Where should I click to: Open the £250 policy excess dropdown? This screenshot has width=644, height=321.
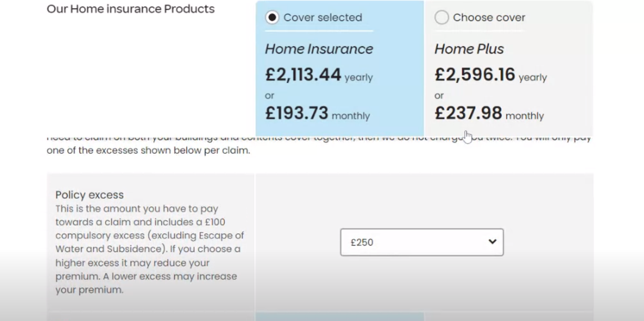(x=422, y=242)
